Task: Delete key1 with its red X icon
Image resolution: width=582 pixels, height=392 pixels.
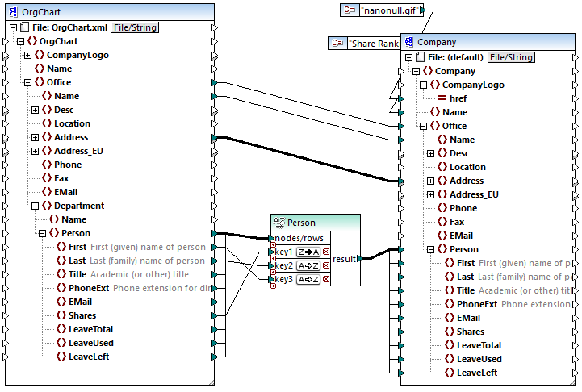Action: point(326,252)
